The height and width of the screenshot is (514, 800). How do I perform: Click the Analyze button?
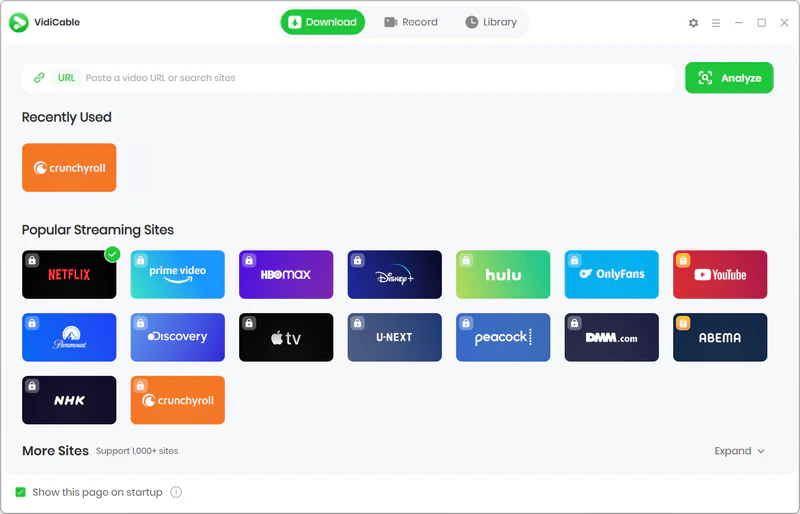729,78
